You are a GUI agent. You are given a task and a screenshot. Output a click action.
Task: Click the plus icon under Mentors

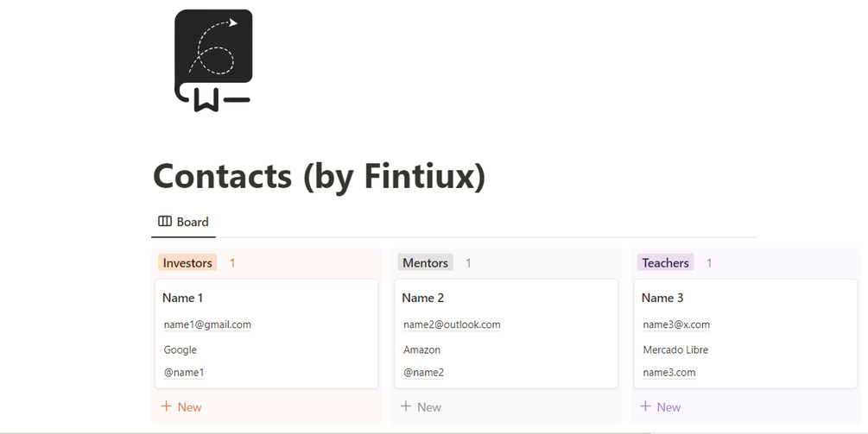406,406
